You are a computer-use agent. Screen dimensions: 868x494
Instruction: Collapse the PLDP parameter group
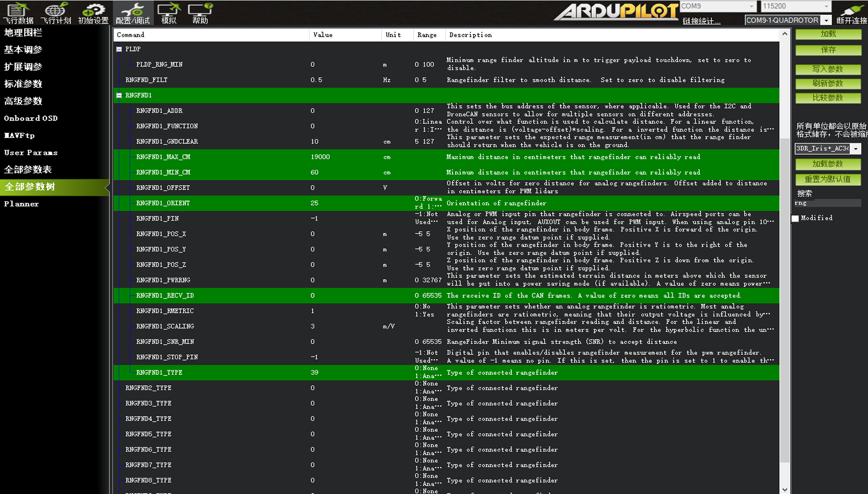coord(119,49)
